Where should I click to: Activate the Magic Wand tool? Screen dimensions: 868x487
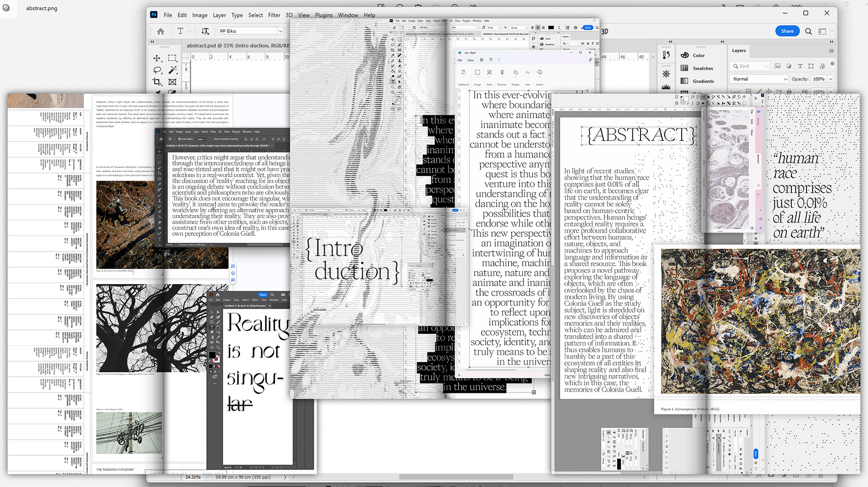coord(172,70)
